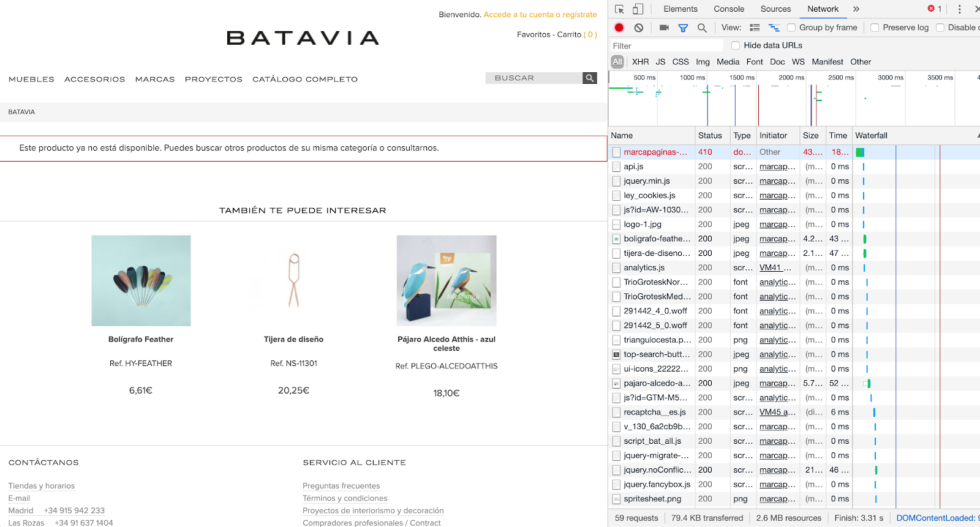Filter requests by Font type
The width and height of the screenshot is (980, 527).
click(755, 62)
